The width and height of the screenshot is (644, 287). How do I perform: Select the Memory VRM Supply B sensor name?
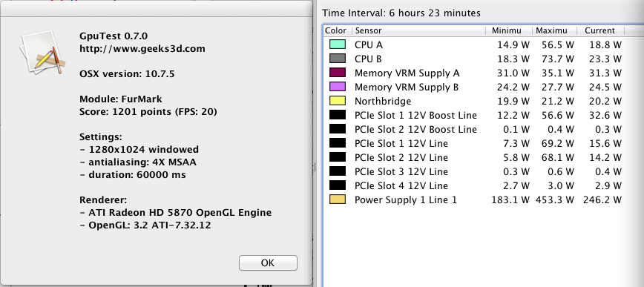(407, 87)
